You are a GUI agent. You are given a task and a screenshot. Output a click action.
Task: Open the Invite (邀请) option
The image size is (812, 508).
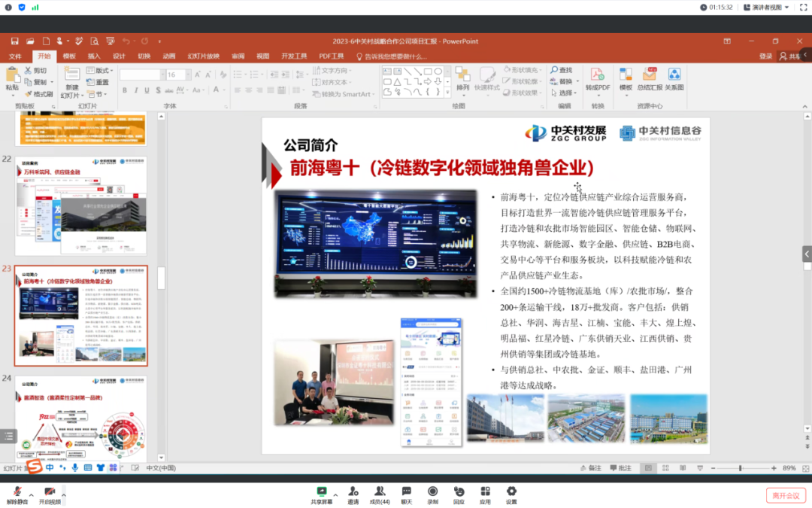(353, 495)
